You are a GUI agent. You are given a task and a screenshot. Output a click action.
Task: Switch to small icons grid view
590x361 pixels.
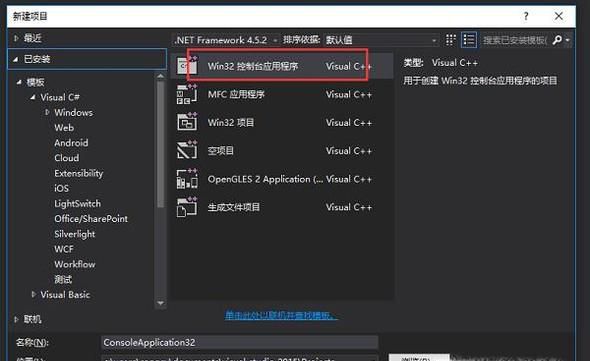(450, 40)
